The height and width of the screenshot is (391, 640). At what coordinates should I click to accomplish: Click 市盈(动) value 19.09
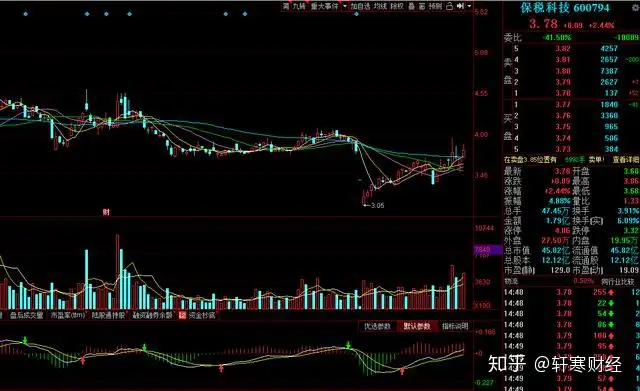[x=628, y=270]
